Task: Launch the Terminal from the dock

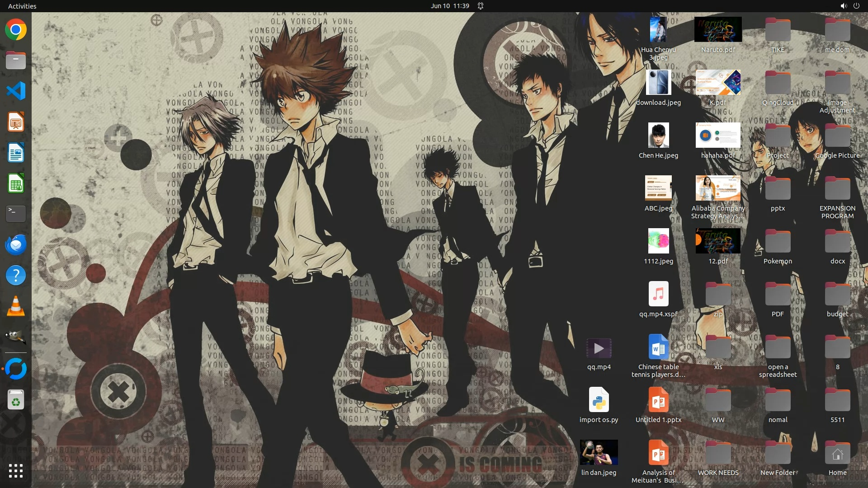Action: pyautogui.click(x=16, y=214)
